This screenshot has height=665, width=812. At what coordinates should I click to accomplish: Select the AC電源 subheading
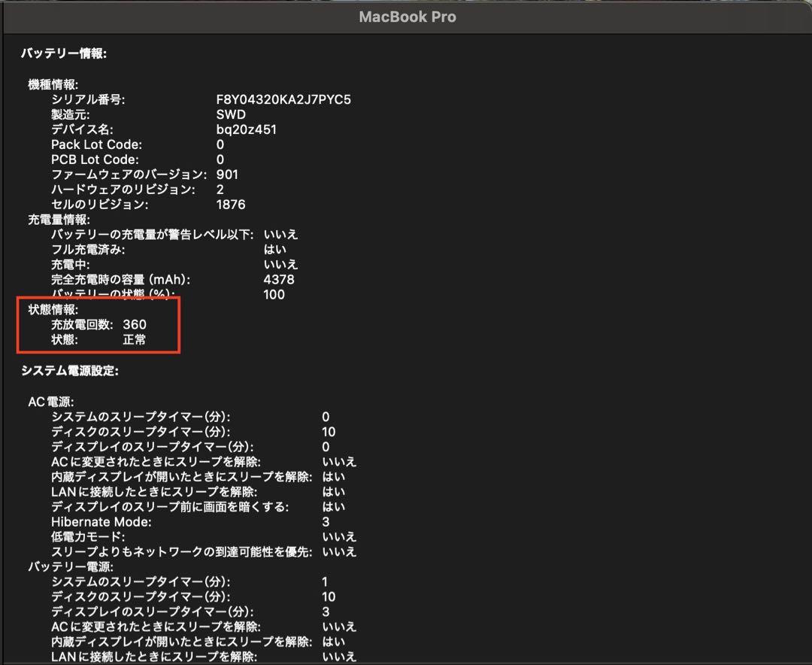click(x=51, y=402)
